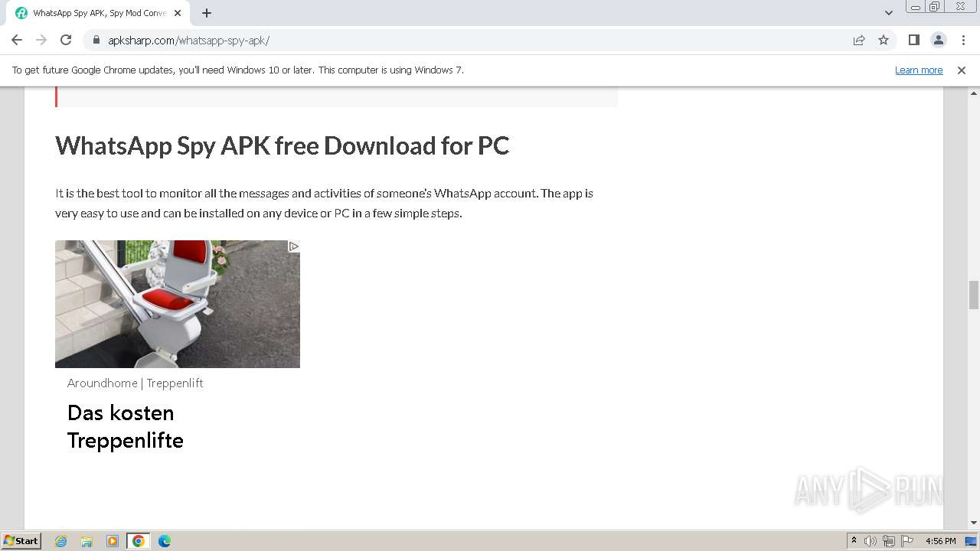Expand the tab search dropdown

(889, 13)
